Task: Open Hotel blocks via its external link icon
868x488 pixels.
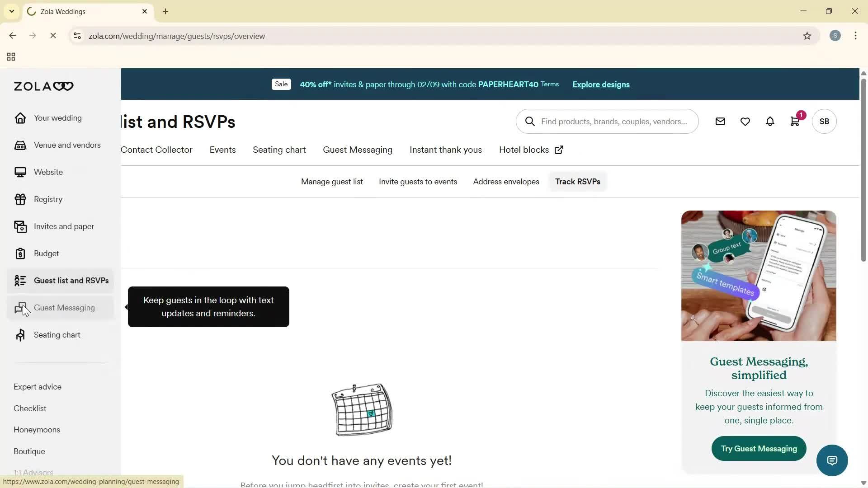Action: (x=559, y=150)
